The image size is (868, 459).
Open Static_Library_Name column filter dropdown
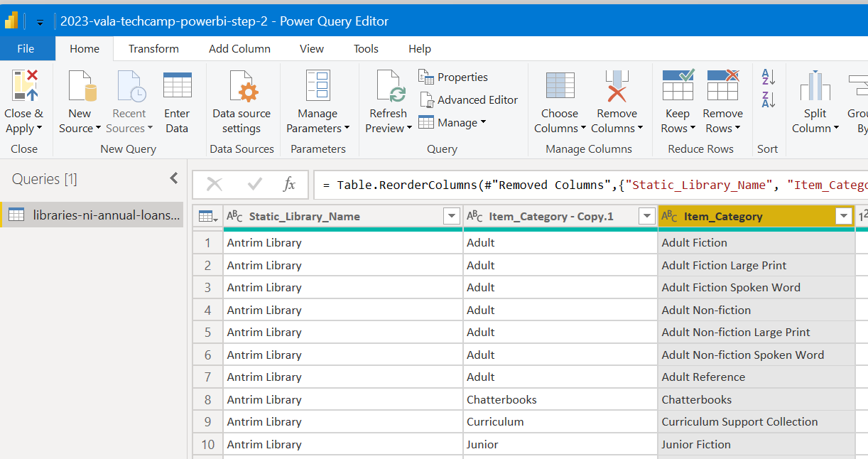point(451,217)
